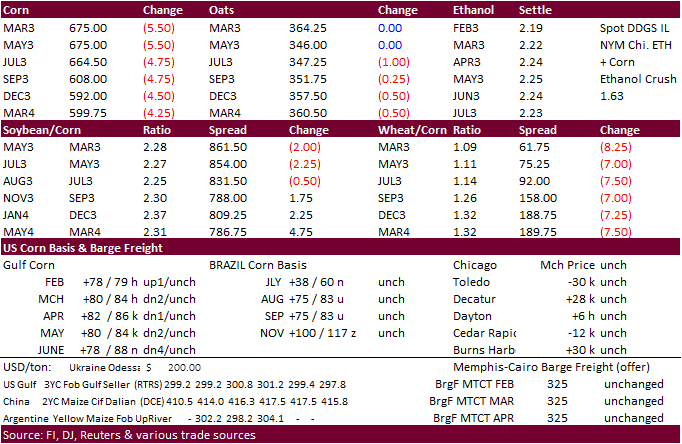Image resolution: width=682 pixels, height=444 pixels.
Task: Click the Soybean/Corn header cell
Action: [42, 130]
